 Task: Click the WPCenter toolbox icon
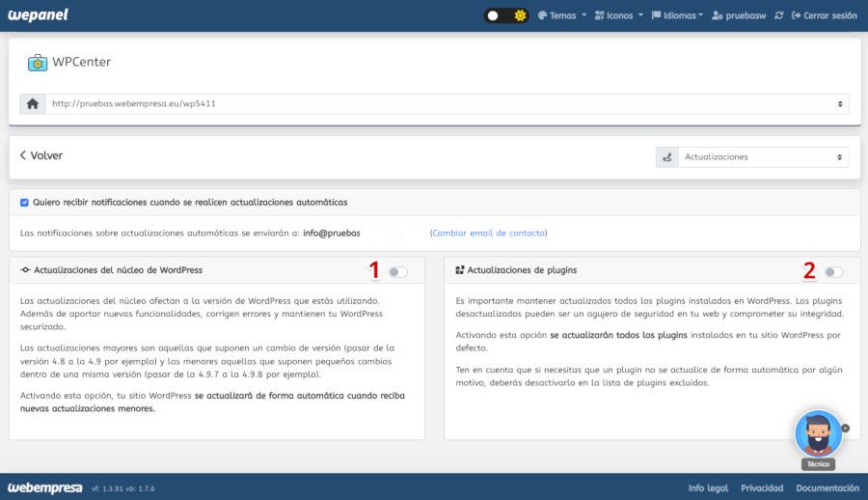(x=38, y=63)
